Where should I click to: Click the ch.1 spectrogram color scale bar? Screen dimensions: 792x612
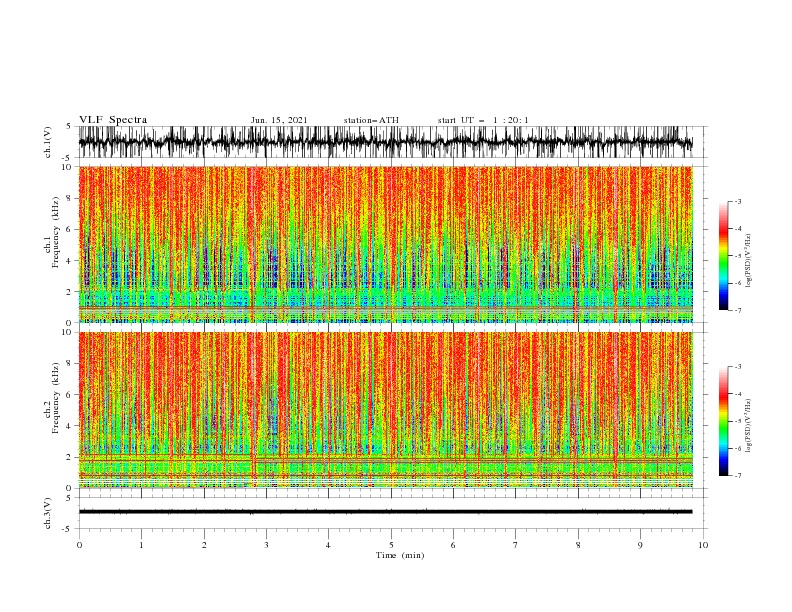723,256
